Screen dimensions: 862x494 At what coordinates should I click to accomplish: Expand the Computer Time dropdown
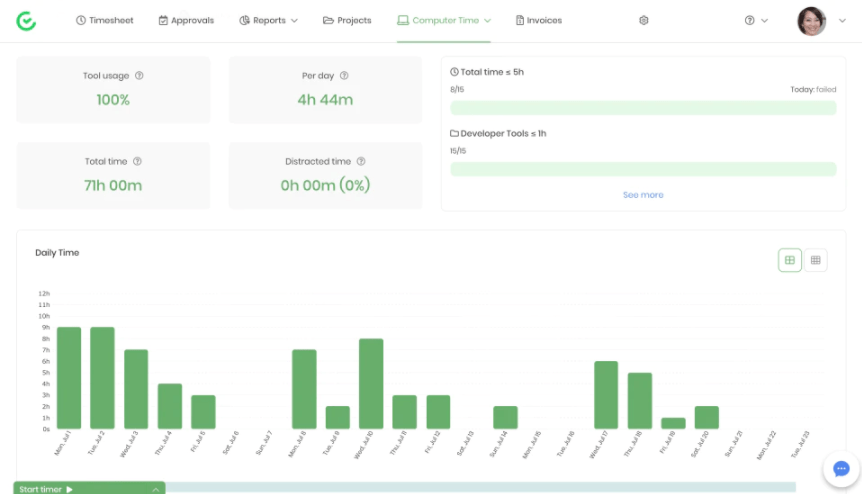coord(444,20)
